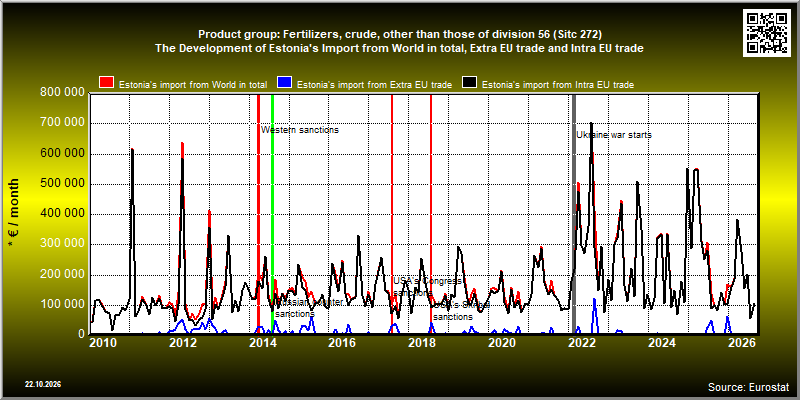Click the "Western sanctions" annotation
Viewport: 800px width, 400px height.
click(x=300, y=130)
